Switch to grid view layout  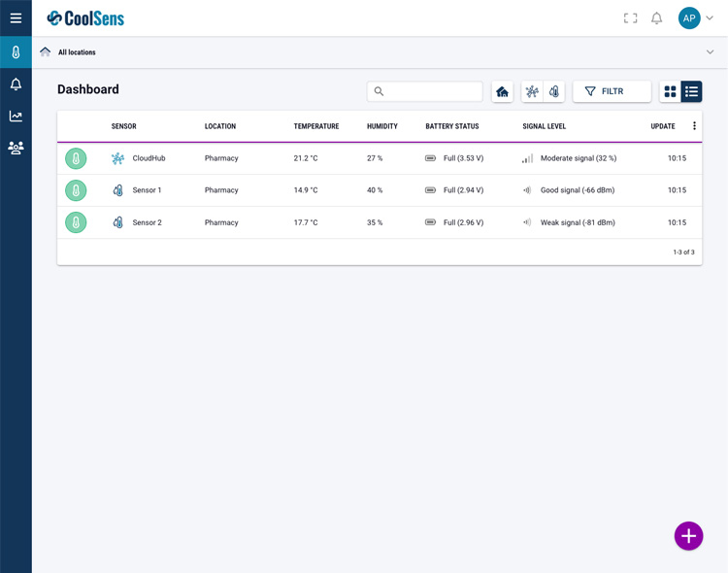point(670,91)
